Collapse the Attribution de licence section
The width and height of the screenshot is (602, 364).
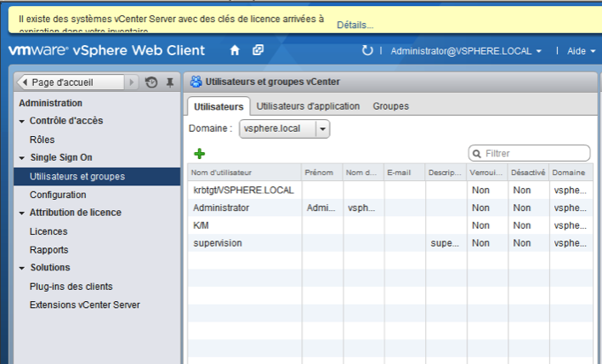point(23,213)
